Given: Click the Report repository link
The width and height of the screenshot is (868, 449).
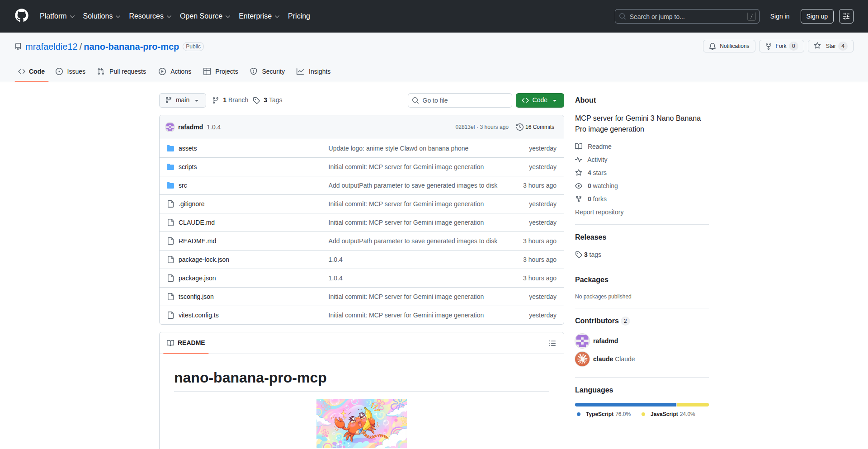Looking at the screenshot, I should (x=599, y=212).
